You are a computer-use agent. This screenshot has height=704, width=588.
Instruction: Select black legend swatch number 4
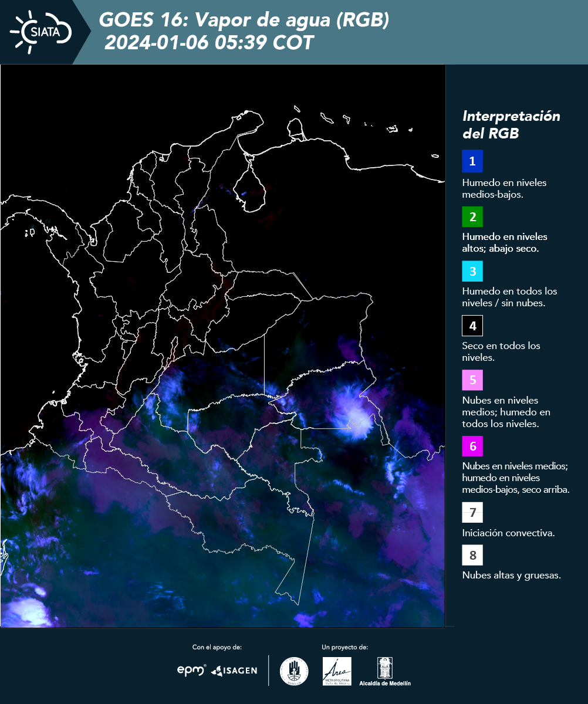tap(472, 325)
